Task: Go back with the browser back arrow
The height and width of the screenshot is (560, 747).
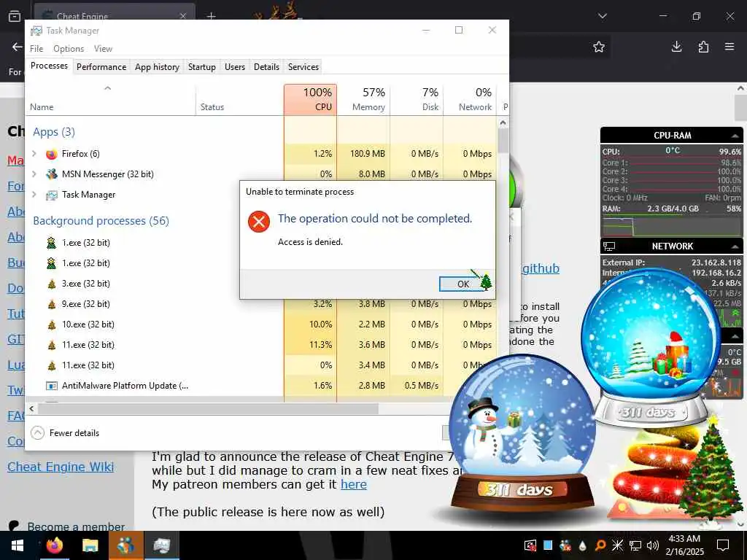Action: click(x=18, y=47)
